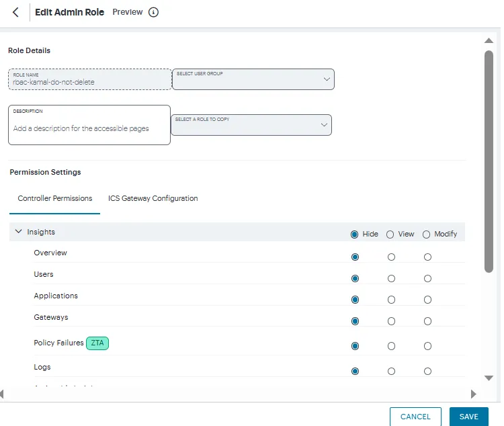Click the Preview label in header
The width and height of the screenshot is (504, 426).
pos(128,12)
